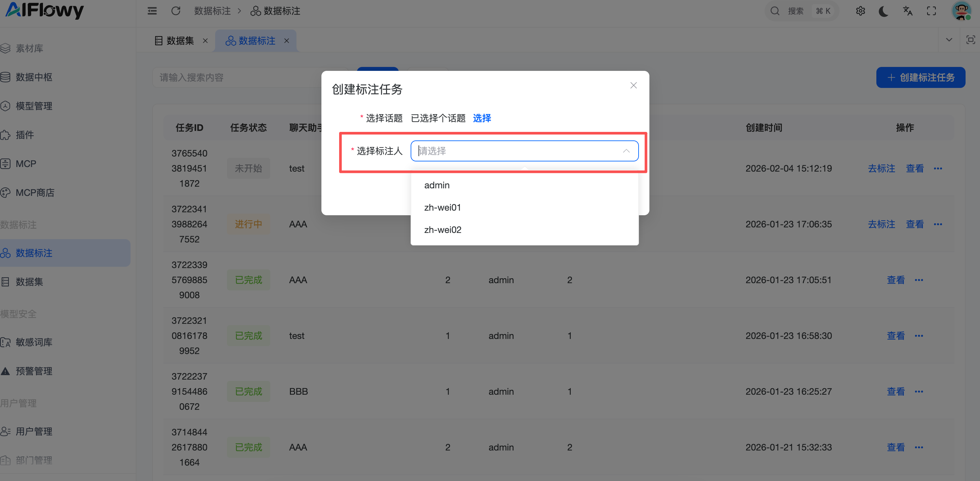Collapse the annotator select box arrow
The width and height of the screenshot is (980, 481).
(x=626, y=151)
